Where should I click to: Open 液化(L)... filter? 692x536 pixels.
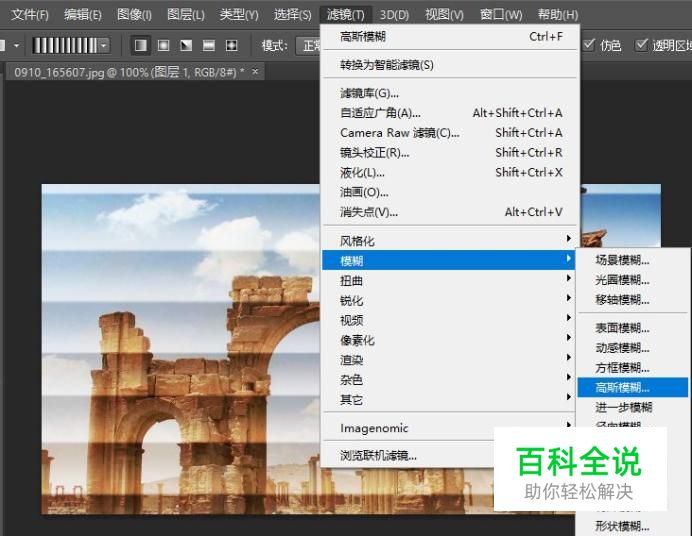point(450,172)
